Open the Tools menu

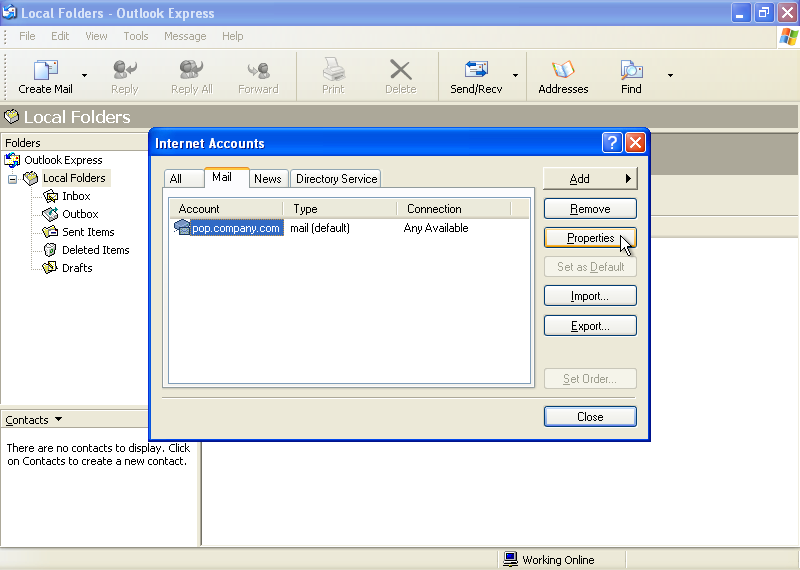pos(136,36)
